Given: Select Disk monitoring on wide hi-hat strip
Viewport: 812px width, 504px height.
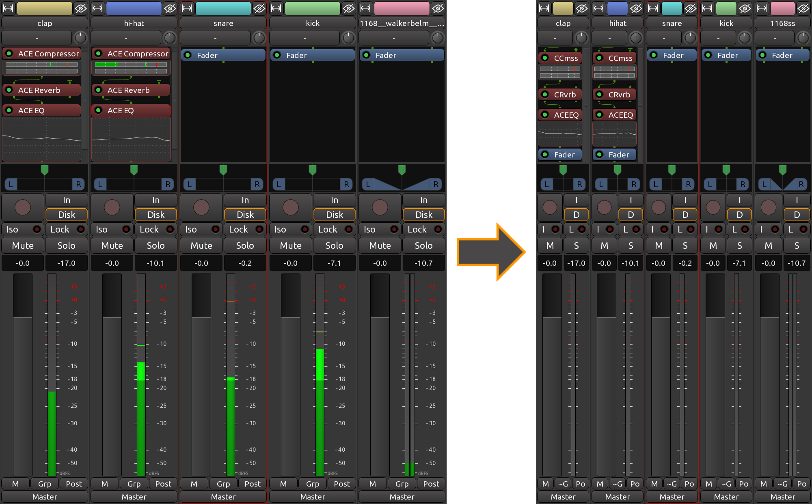Looking at the screenshot, I should 156,215.
